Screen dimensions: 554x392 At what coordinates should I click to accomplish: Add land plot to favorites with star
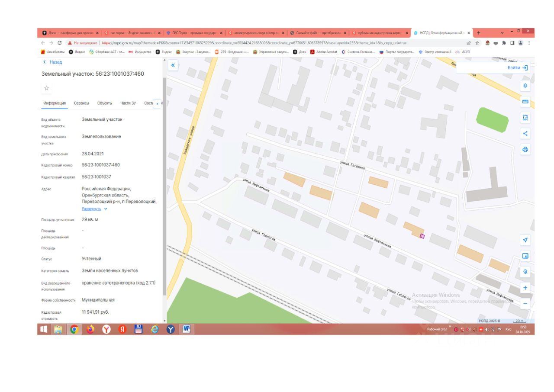(47, 88)
